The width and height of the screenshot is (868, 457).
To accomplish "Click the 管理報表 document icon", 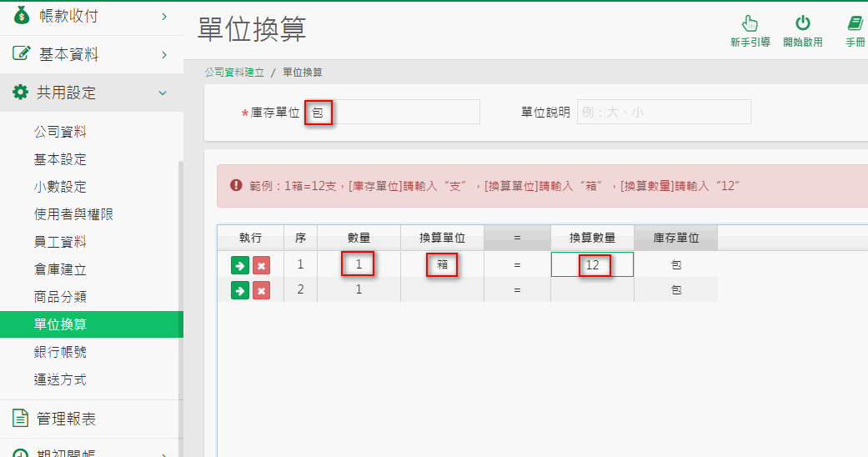I will tap(21, 419).
